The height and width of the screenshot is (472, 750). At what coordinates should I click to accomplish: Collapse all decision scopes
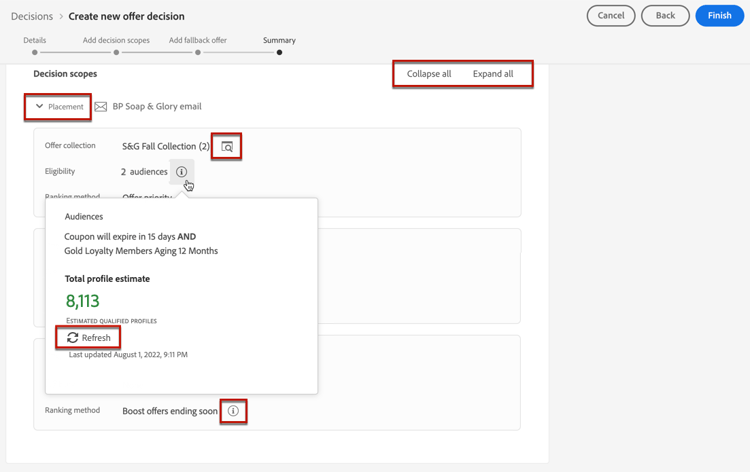pyautogui.click(x=429, y=74)
